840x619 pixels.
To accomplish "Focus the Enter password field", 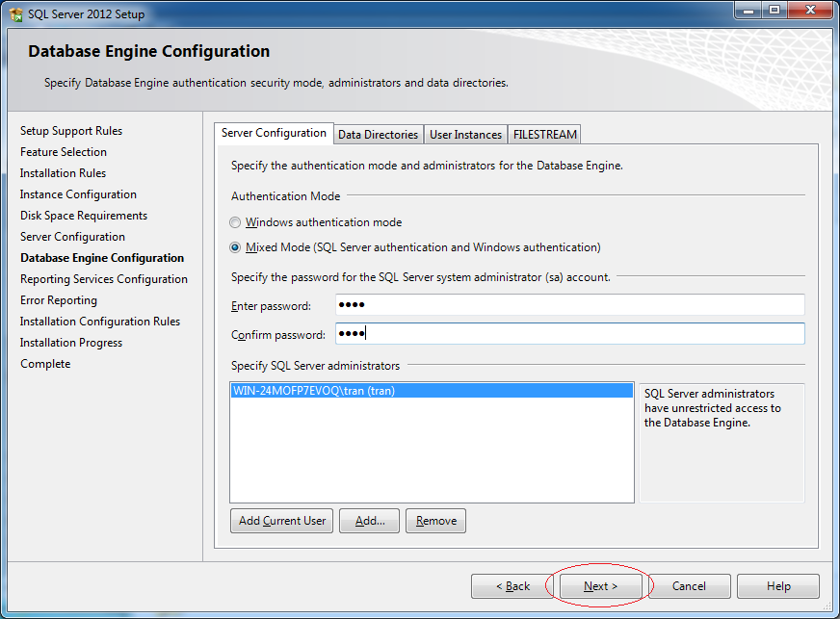I will [x=570, y=304].
